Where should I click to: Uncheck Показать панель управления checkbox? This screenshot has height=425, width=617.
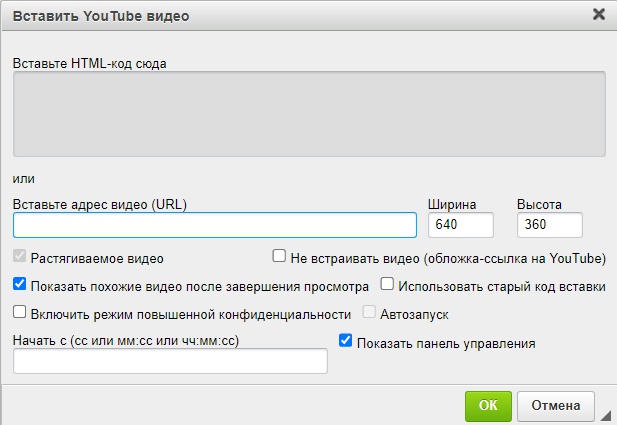[x=345, y=340]
